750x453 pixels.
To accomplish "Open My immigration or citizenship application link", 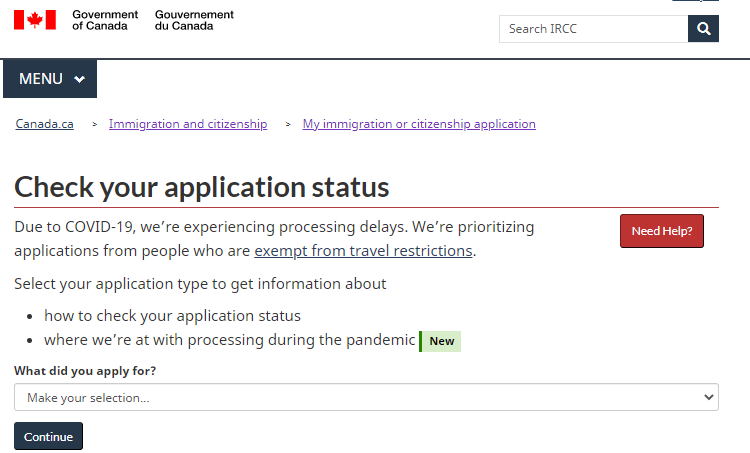I will (419, 124).
